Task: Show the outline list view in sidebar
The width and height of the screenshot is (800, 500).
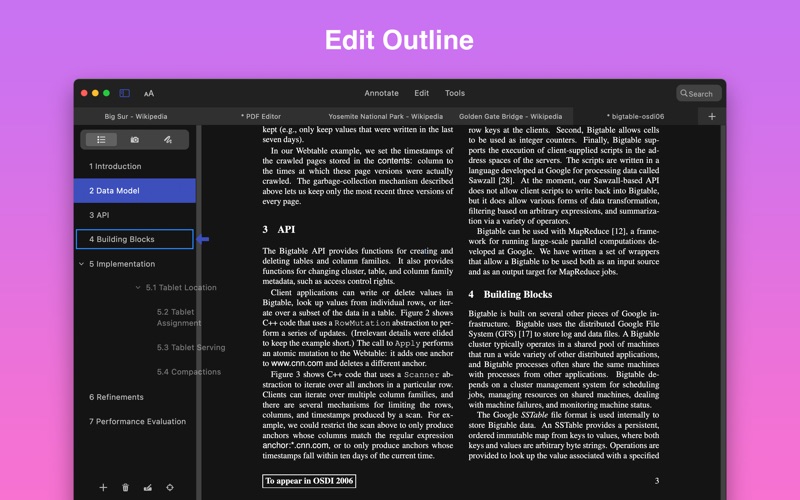Action: click(101, 140)
